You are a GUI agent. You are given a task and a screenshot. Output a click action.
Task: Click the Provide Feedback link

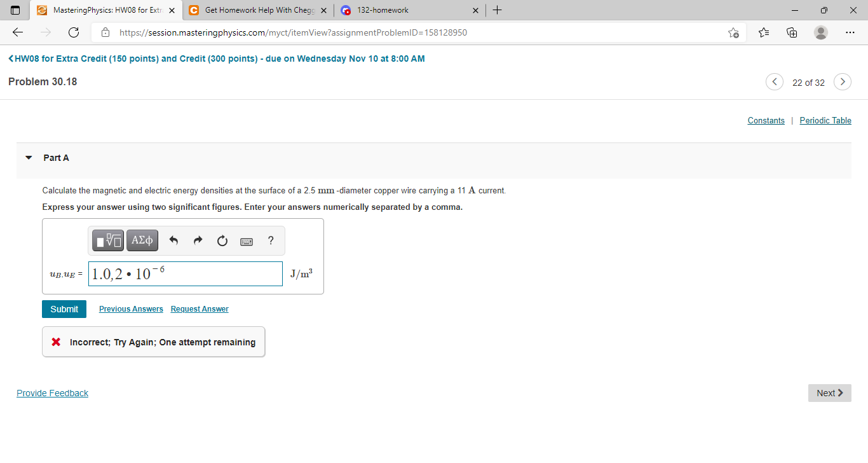(x=52, y=392)
